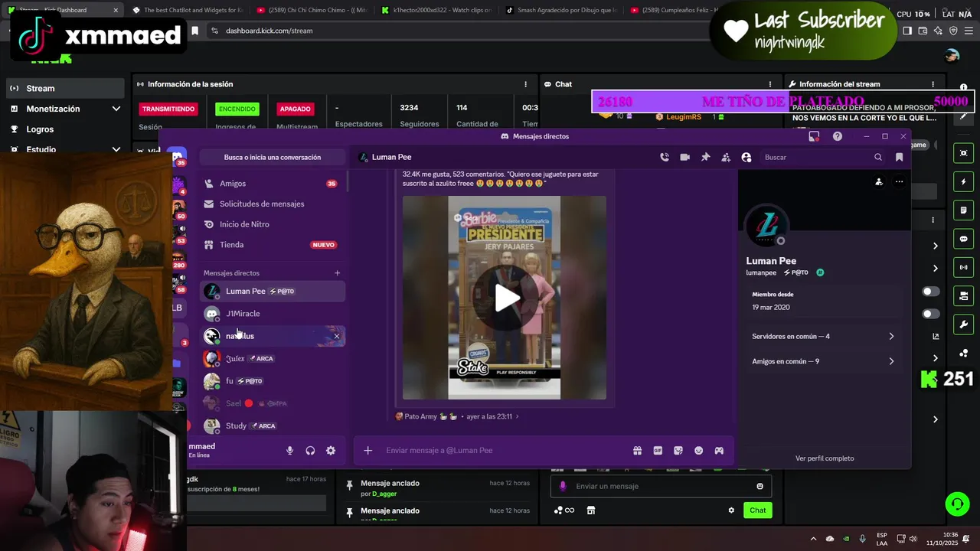Toggle the lower switch in Kick stream panel
This screenshot has height=551, width=980.
[931, 314]
